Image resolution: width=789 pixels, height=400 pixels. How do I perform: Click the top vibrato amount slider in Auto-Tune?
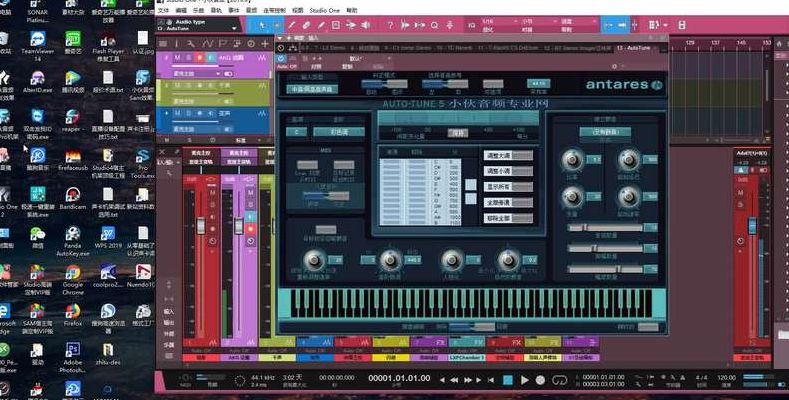(605, 227)
